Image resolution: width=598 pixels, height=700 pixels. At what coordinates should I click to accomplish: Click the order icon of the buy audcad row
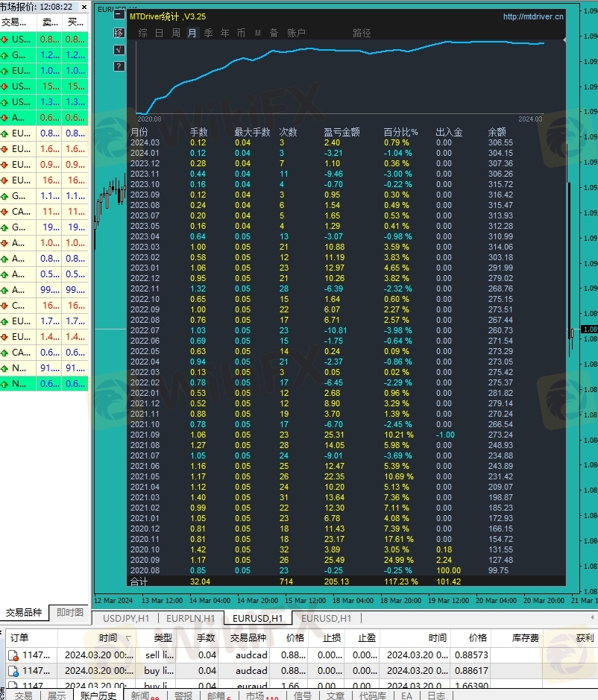click(x=13, y=671)
